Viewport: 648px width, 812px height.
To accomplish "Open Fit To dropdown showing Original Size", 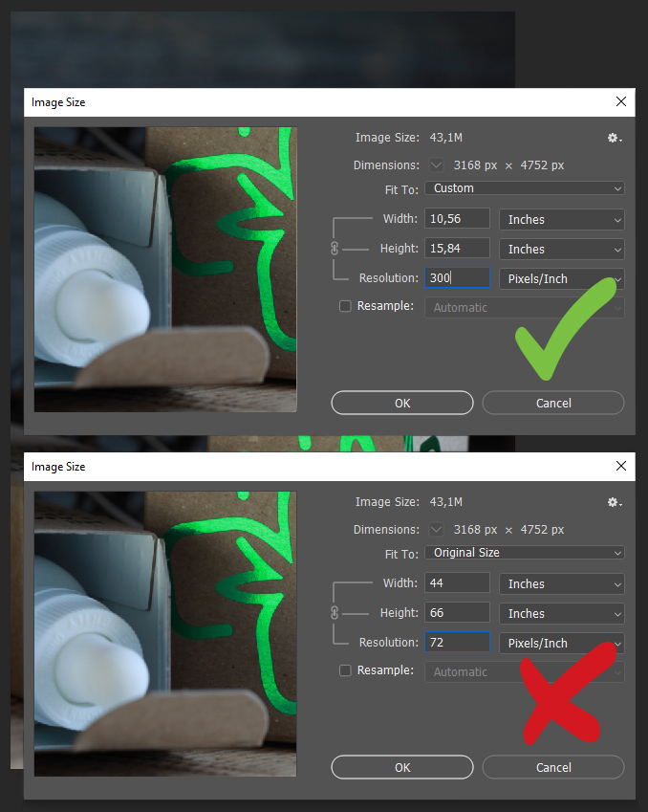I will coord(525,553).
